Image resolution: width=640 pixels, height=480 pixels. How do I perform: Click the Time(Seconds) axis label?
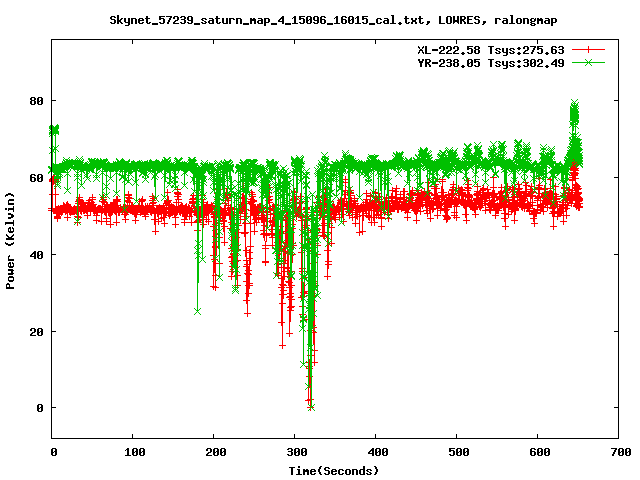tap(333, 471)
